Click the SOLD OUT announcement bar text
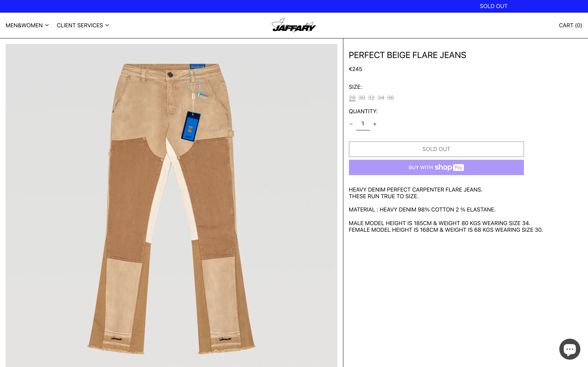 493,6
